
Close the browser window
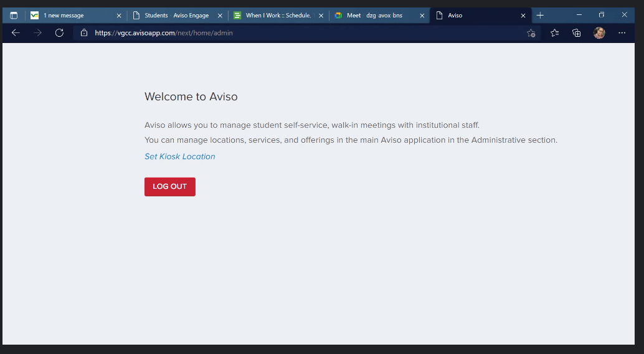[624, 15]
